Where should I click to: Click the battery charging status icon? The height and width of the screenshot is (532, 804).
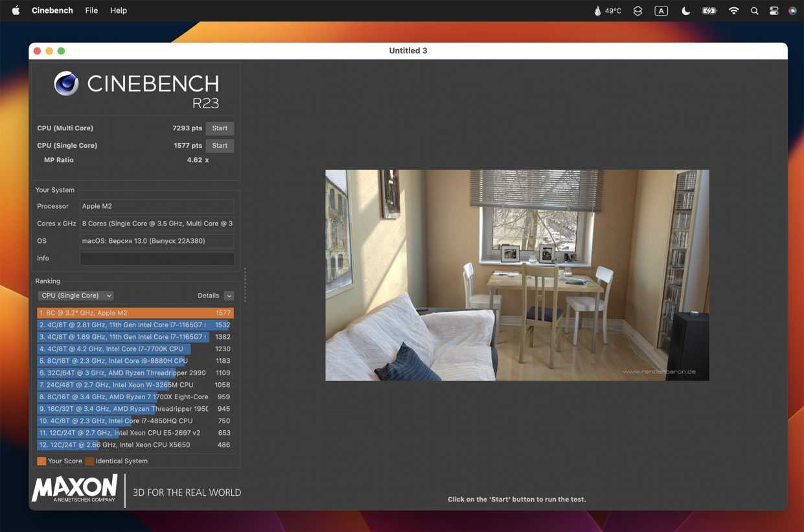point(709,10)
